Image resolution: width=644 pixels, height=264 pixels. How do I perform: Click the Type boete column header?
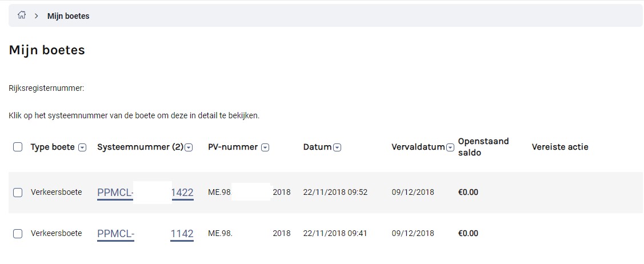click(53, 147)
